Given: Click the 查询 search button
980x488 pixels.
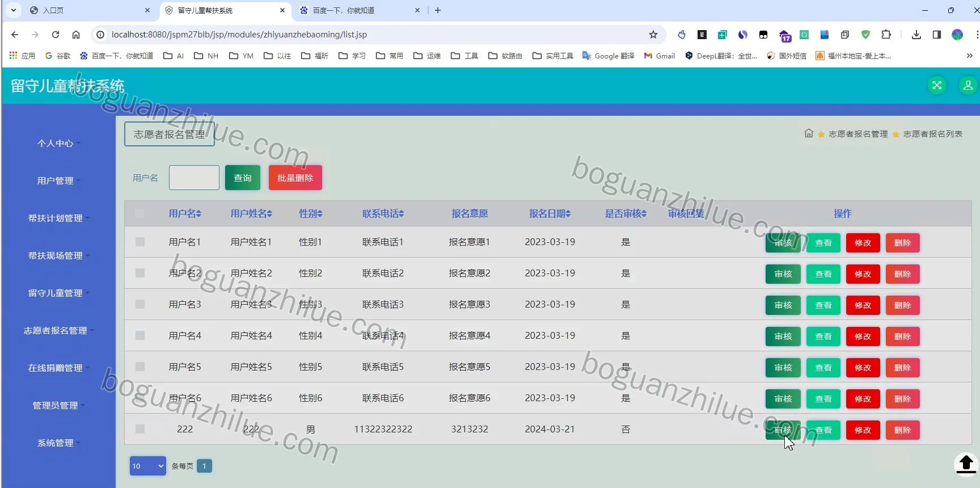Looking at the screenshot, I should 243,178.
